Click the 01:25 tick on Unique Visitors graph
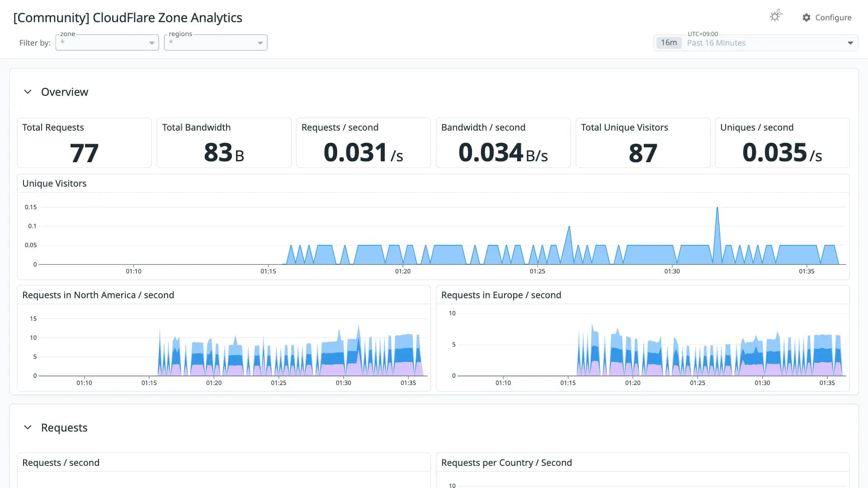This screenshot has height=488, width=868. (x=537, y=271)
